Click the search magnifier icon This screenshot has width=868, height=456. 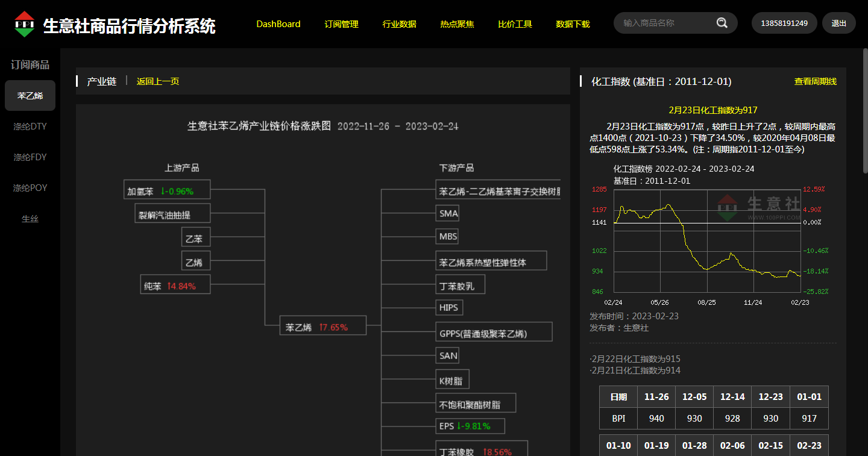point(722,23)
